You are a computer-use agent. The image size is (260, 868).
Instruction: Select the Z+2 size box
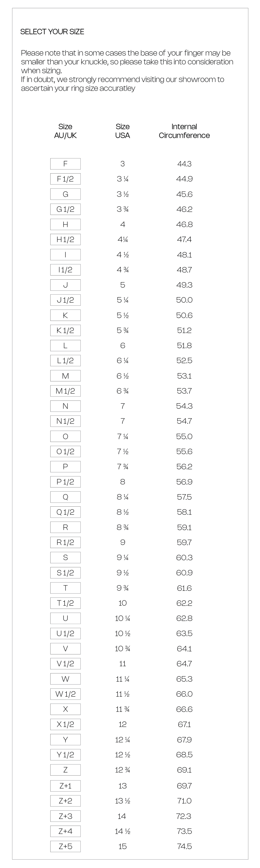pyautogui.click(x=65, y=801)
